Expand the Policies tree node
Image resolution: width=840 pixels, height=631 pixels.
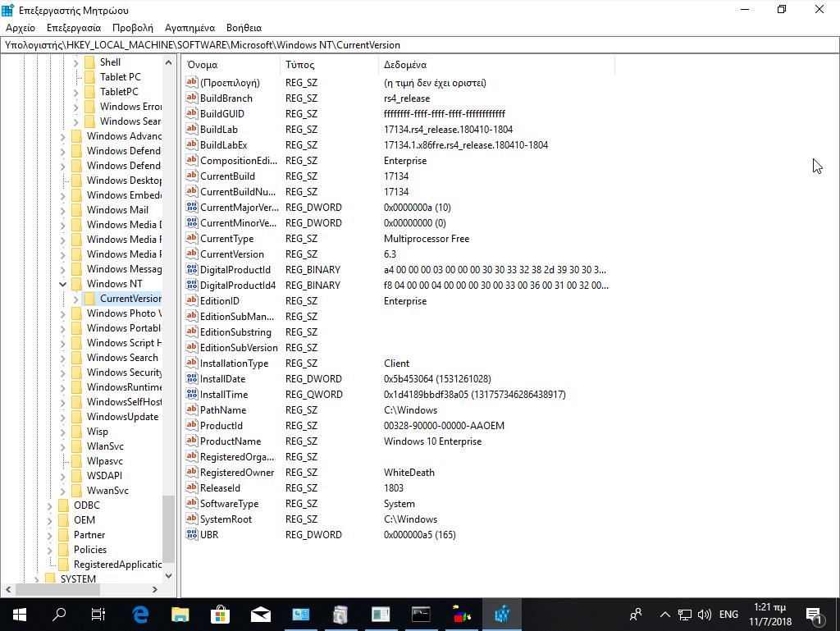[x=50, y=550]
